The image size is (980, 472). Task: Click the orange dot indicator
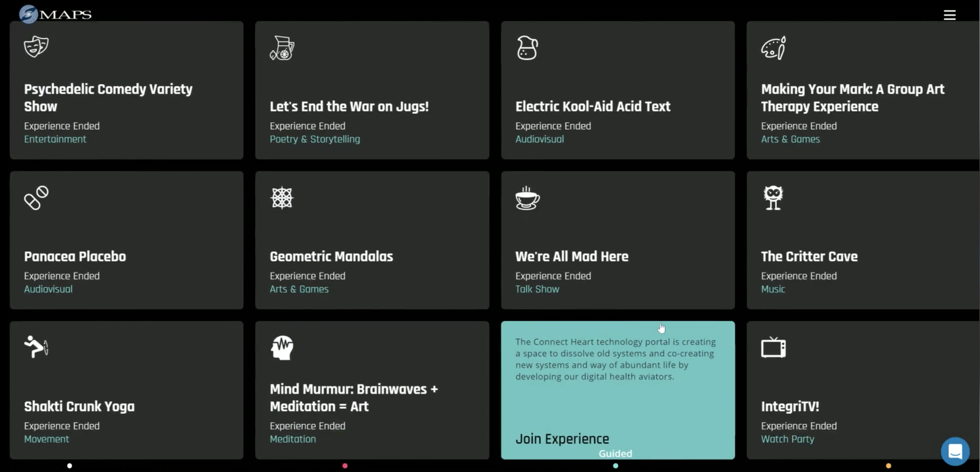click(888, 466)
